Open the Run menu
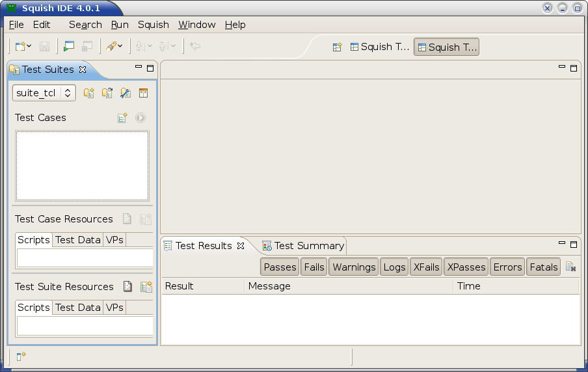Image resolution: width=588 pixels, height=372 pixels. [x=120, y=25]
